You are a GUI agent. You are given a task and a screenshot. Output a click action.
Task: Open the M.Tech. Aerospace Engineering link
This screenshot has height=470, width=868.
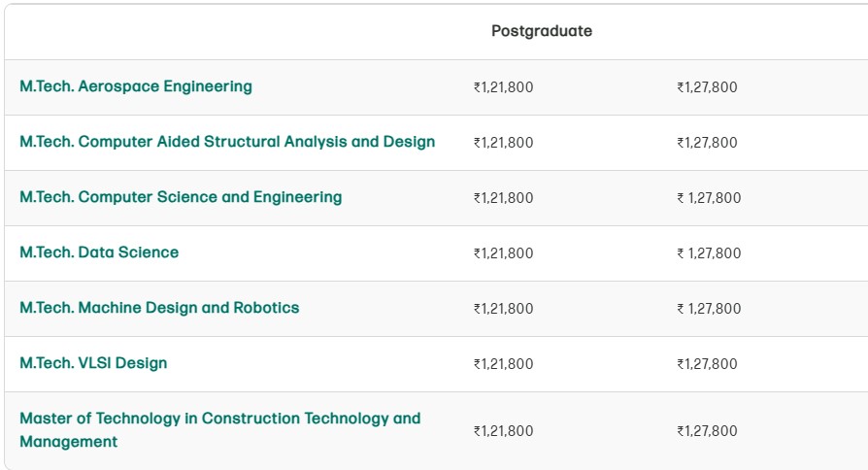point(136,86)
